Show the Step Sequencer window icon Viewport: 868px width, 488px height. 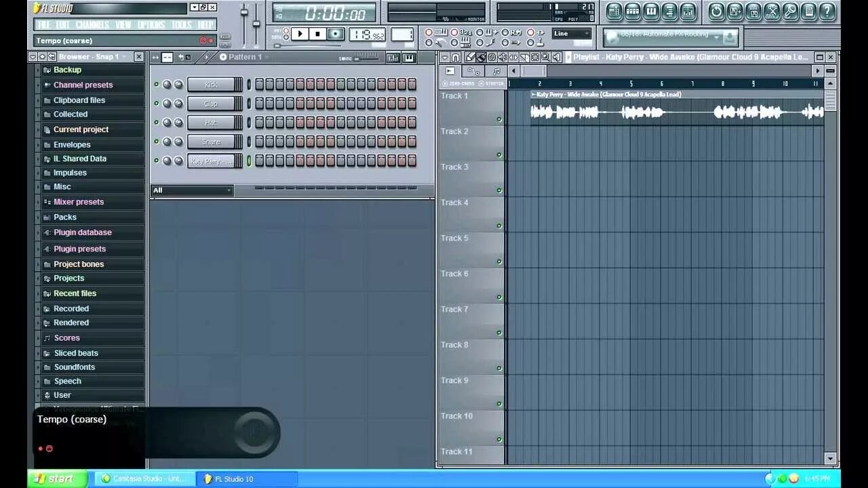tap(632, 11)
